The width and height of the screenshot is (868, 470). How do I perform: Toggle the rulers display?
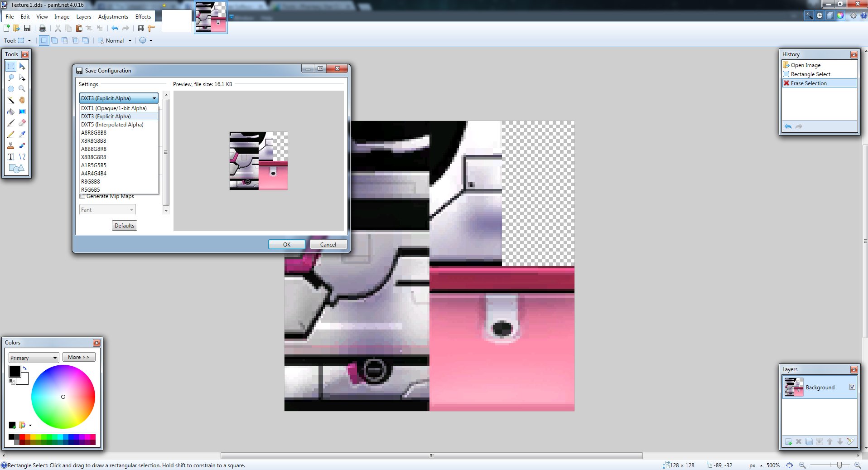pyautogui.click(x=151, y=28)
